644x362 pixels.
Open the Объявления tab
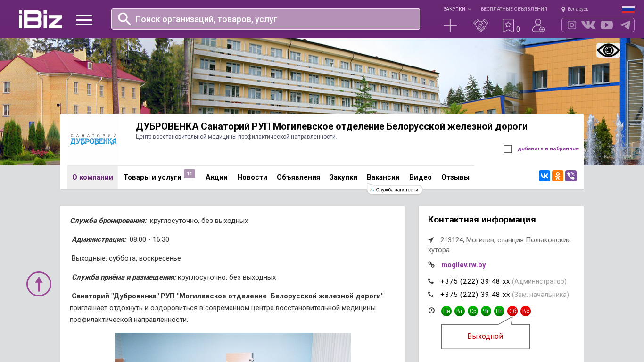pos(298,177)
